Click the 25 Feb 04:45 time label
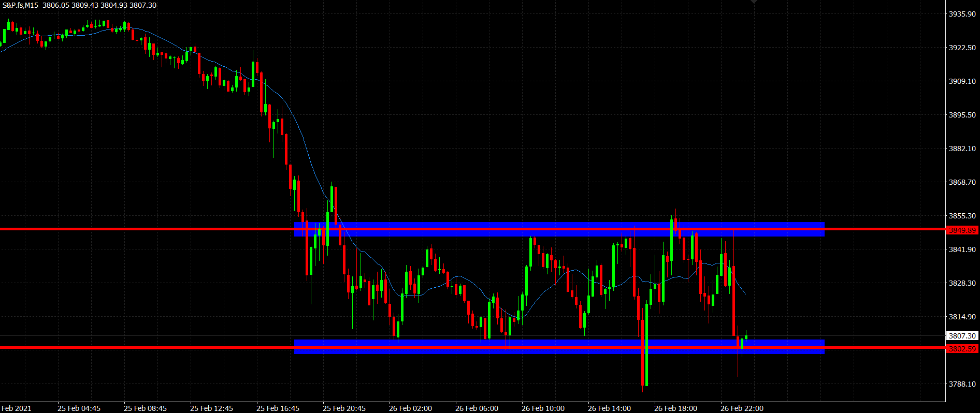 point(79,408)
